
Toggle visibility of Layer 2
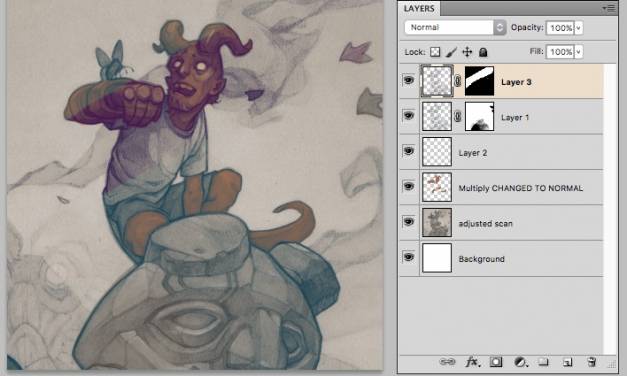pos(408,151)
